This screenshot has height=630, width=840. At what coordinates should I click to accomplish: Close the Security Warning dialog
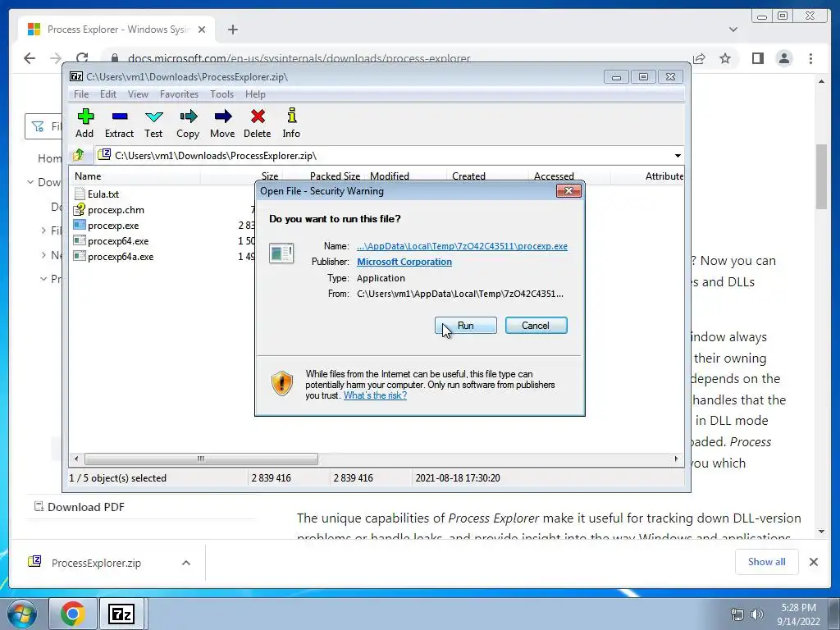(x=568, y=190)
